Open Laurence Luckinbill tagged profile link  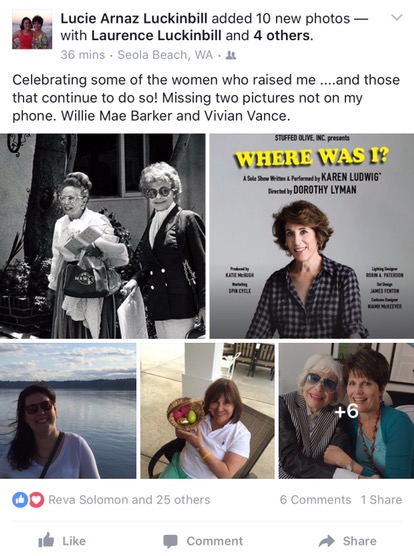(156, 35)
